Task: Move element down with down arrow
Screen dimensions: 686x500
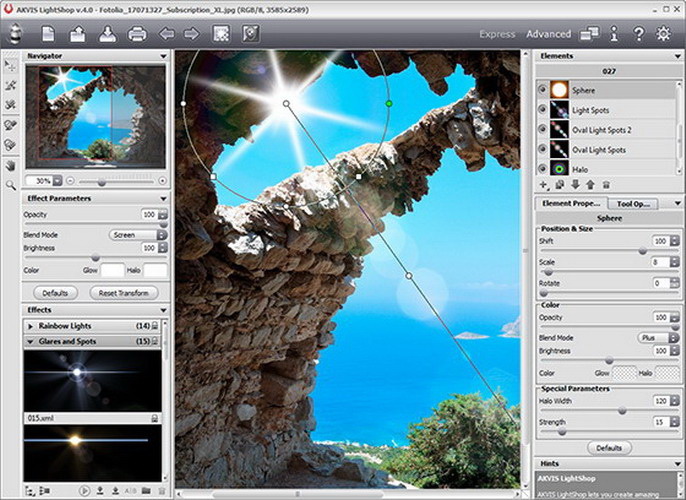Action: tap(575, 185)
